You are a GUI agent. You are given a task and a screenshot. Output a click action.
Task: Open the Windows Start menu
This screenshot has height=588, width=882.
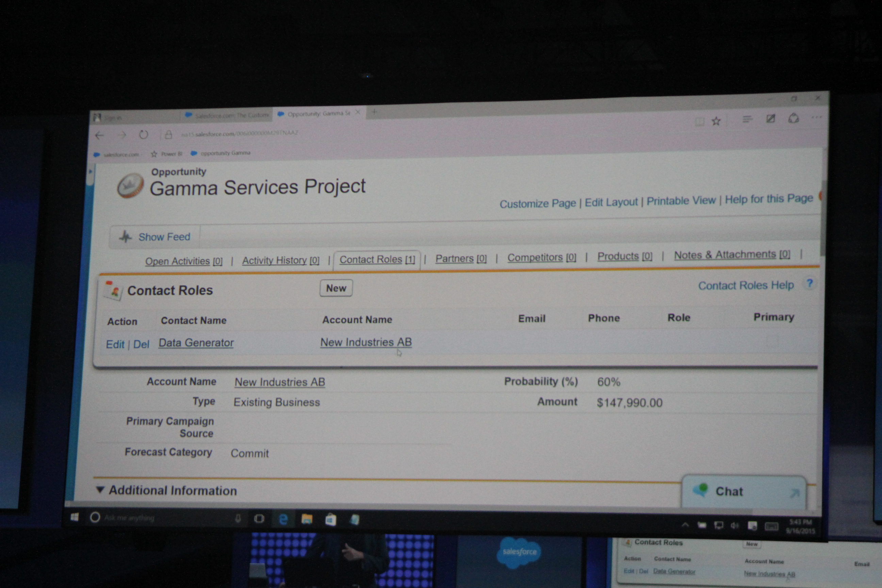[75, 518]
